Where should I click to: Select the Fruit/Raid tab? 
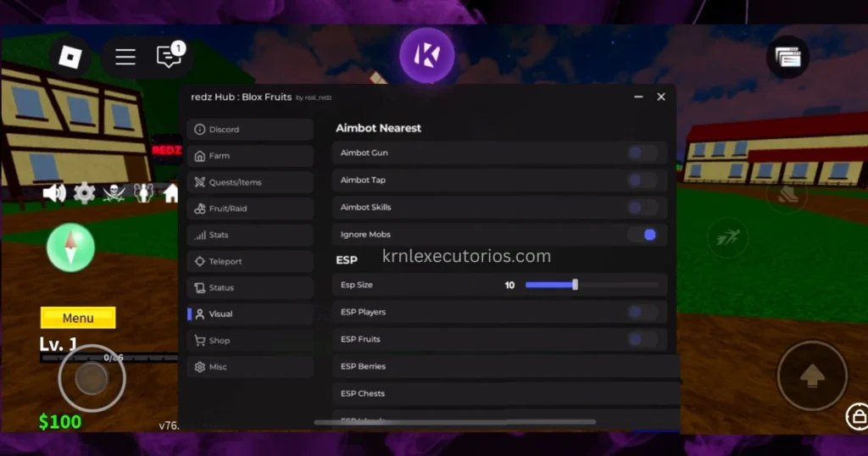(x=250, y=209)
